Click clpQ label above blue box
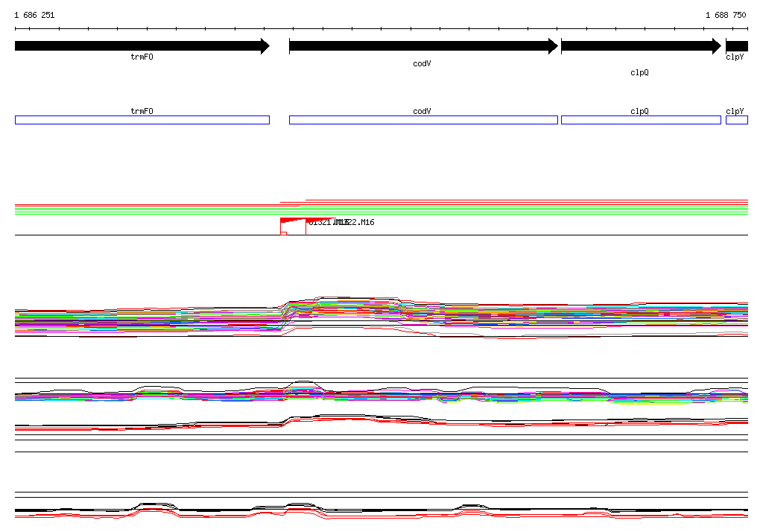763x532 pixels. (639, 111)
